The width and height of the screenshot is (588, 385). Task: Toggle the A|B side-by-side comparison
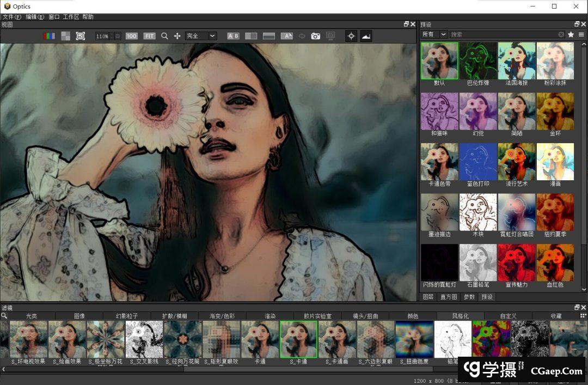tap(233, 36)
